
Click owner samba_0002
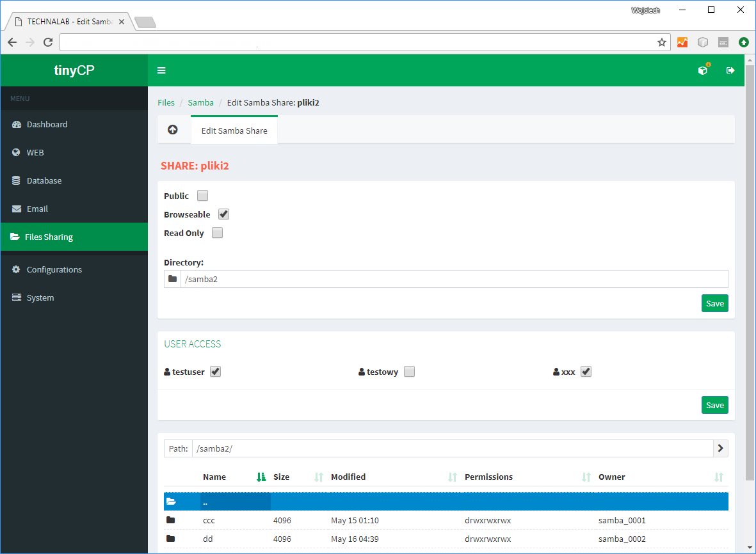click(x=622, y=539)
